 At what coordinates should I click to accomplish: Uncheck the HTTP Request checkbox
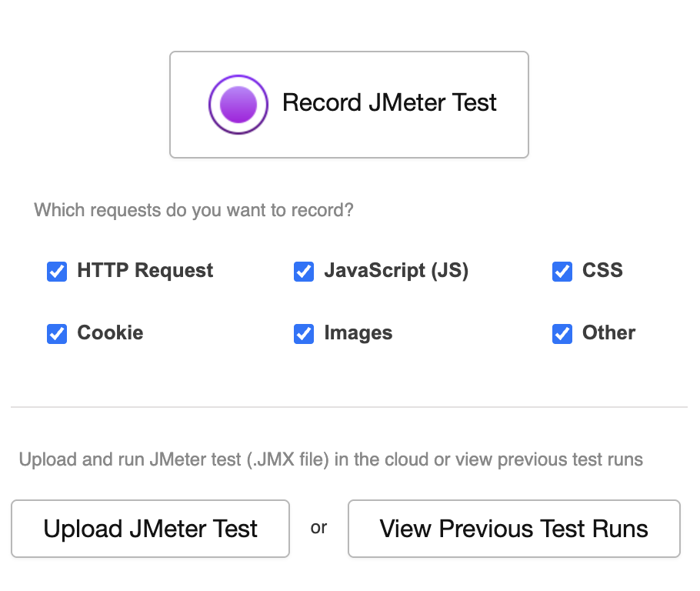pos(57,272)
